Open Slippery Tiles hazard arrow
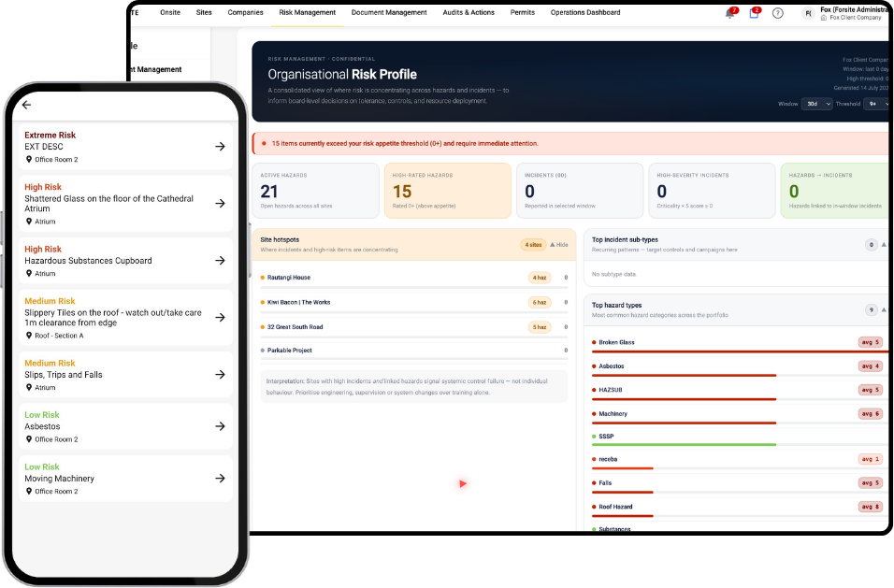Screen dimensions: 894x588 pos(220,317)
